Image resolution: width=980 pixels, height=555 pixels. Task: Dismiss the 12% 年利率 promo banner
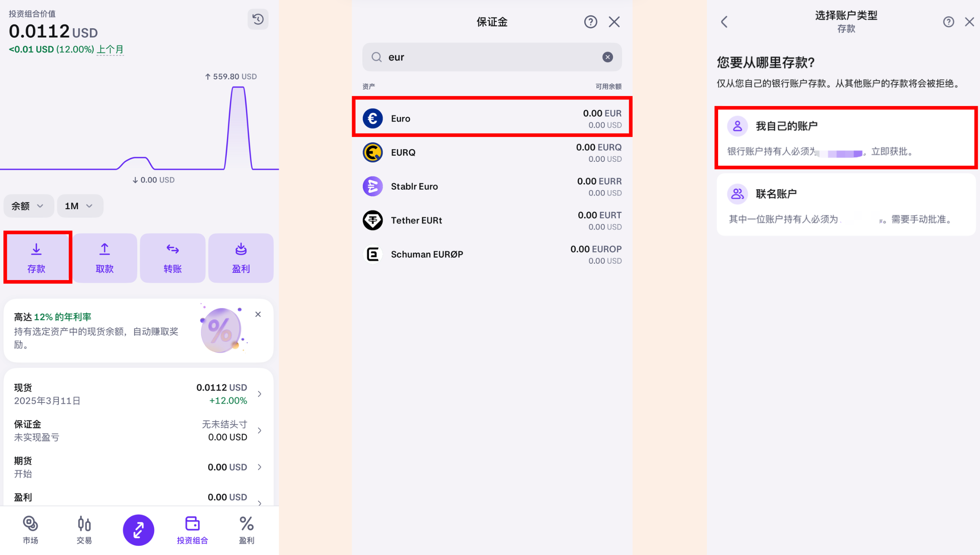(x=258, y=314)
